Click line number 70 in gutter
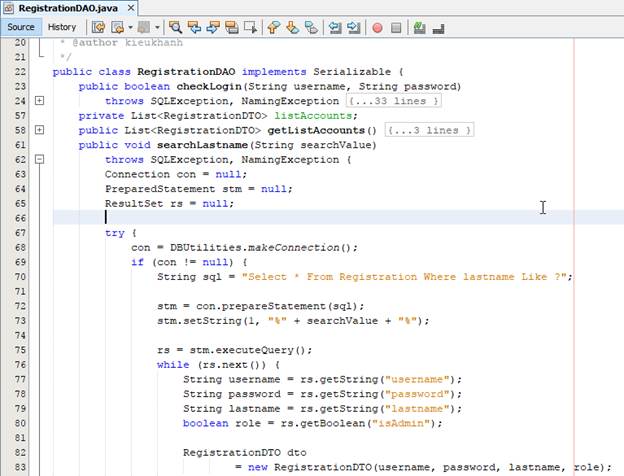 coord(20,277)
